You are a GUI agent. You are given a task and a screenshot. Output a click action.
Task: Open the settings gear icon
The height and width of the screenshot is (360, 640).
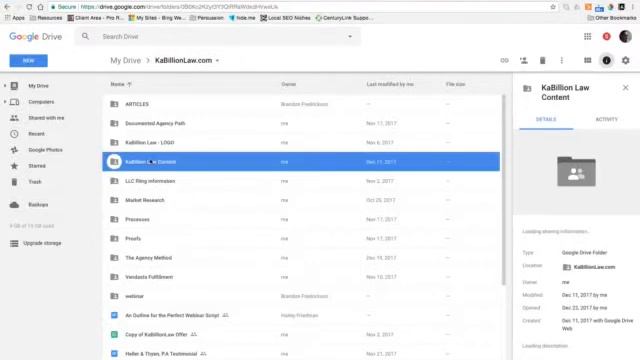tap(625, 60)
